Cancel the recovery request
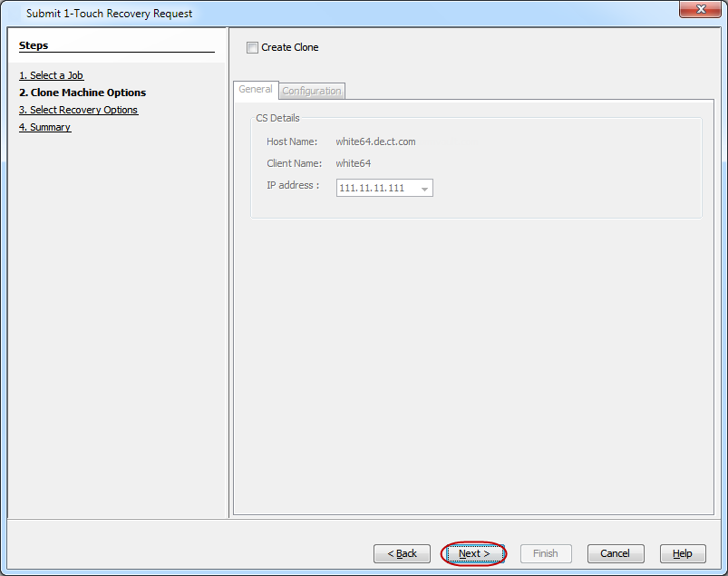The width and height of the screenshot is (728, 576). (615, 553)
